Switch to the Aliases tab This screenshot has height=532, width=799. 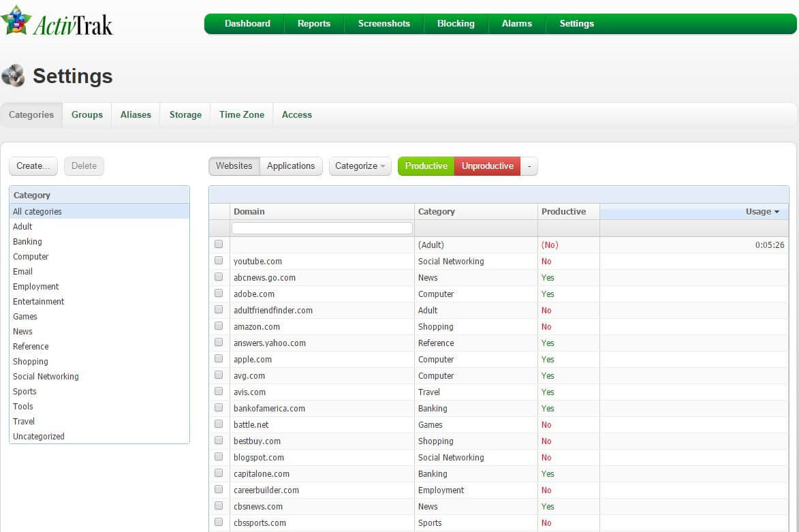[136, 114]
